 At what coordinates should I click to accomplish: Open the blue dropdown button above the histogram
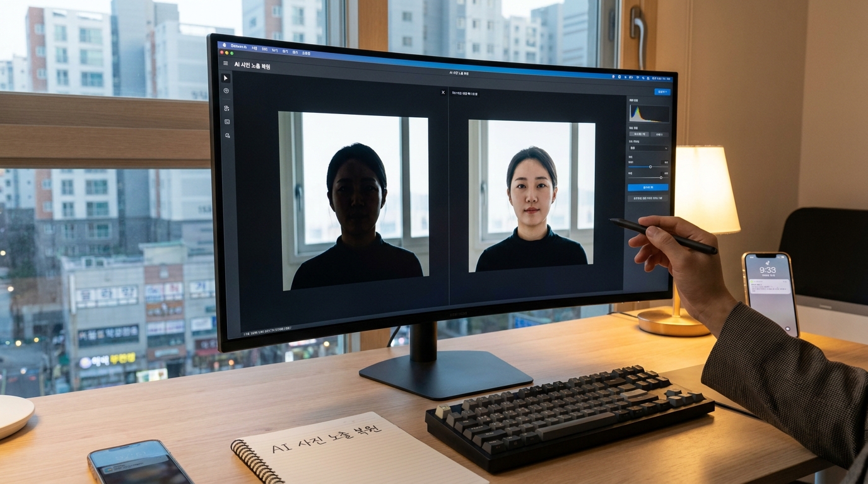(662, 91)
